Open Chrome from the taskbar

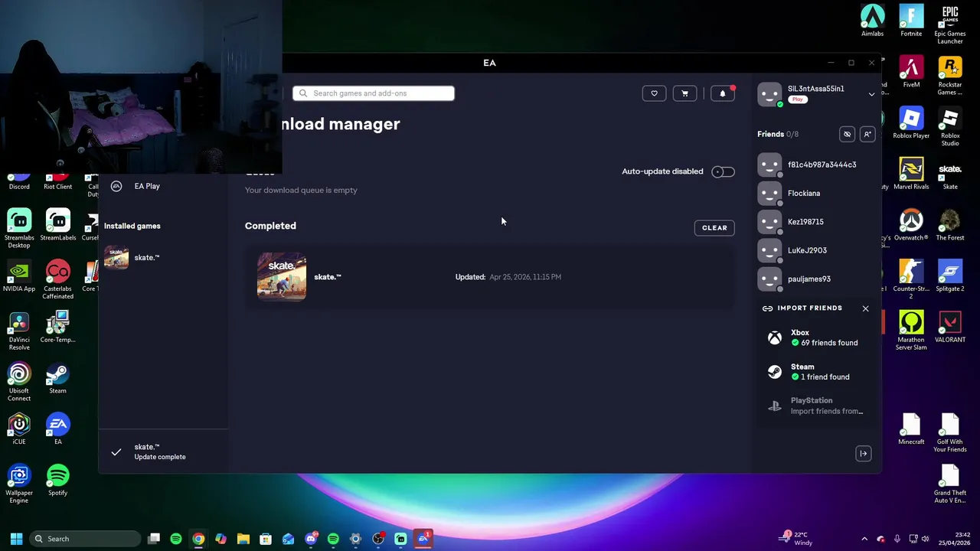(x=198, y=539)
